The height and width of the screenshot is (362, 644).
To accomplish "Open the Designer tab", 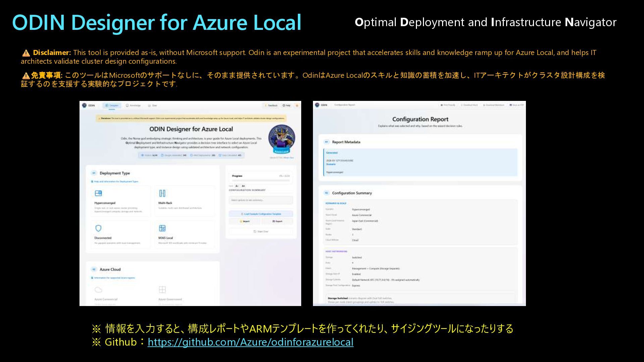I will 112,106.
